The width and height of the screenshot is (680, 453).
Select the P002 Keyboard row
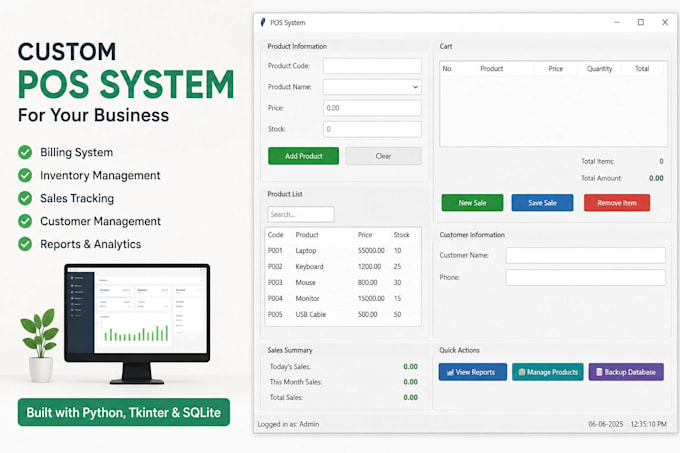(343, 267)
